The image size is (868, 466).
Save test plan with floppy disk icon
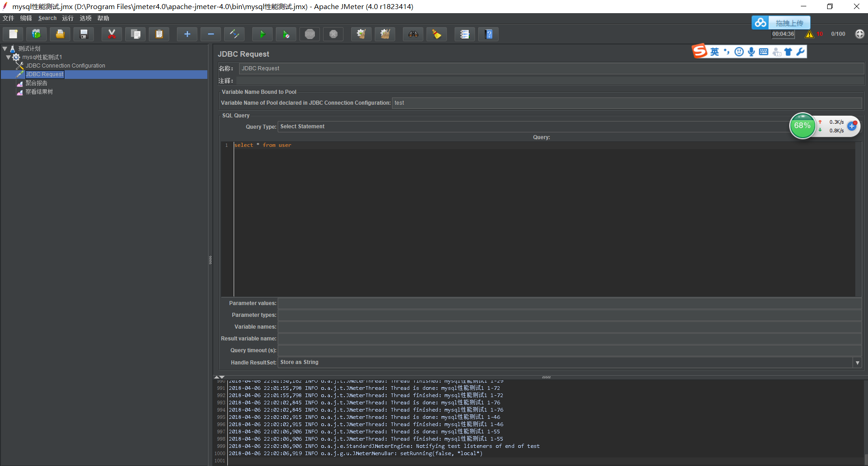(x=84, y=34)
